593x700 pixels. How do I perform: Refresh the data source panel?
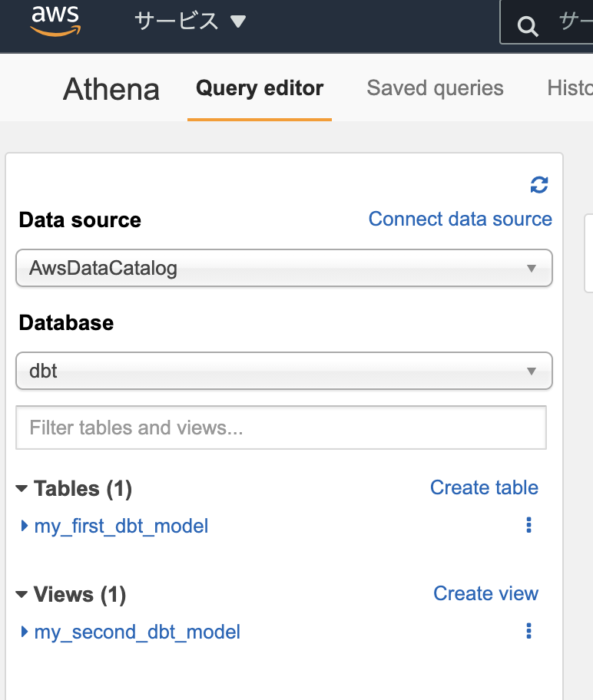539,184
